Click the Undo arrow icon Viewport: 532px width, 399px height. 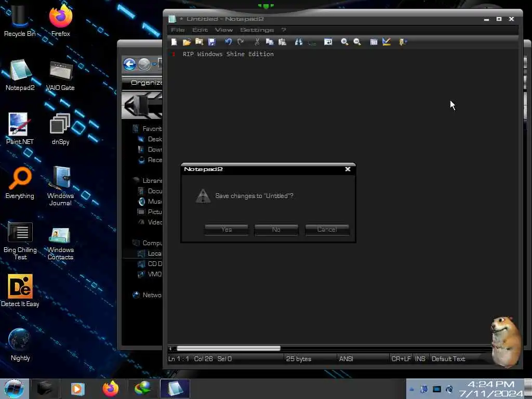pyautogui.click(x=229, y=42)
